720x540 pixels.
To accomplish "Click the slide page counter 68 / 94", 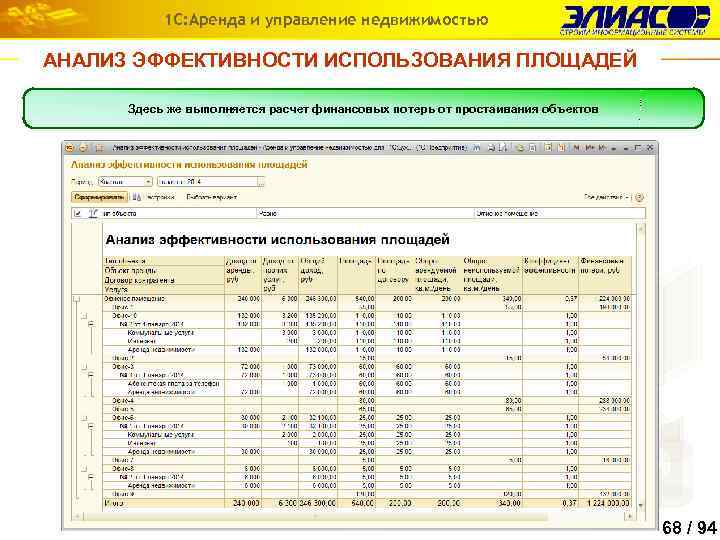I will pos(689,528).
